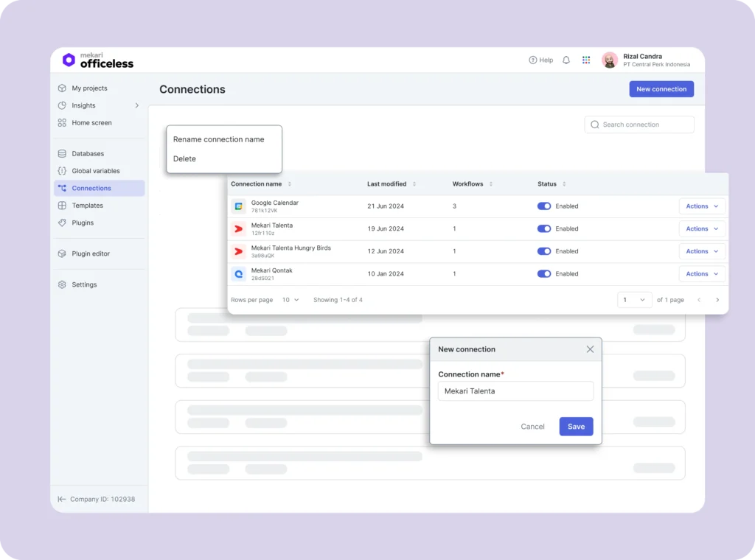The width and height of the screenshot is (755, 560).
Task: Click the Mekari Qontak connection icon
Action: pyautogui.click(x=238, y=274)
